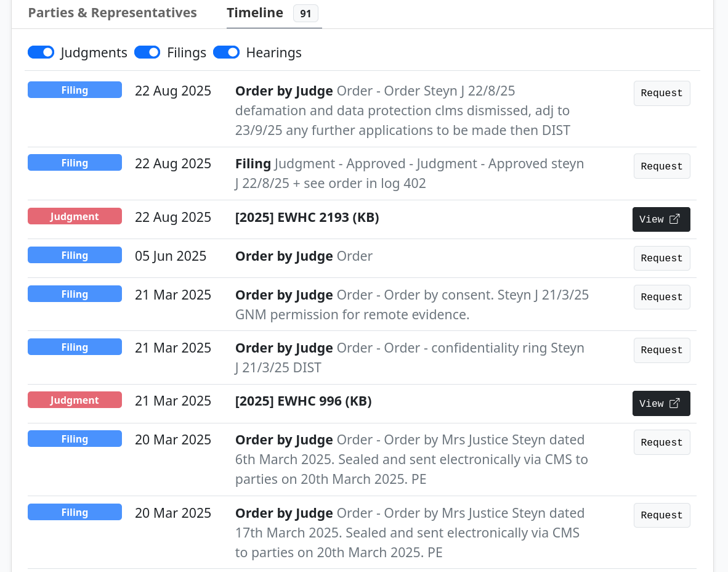The height and width of the screenshot is (572, 728).
Task: Click external link icon for EWHC 2193 judgment
Action: 674,219
